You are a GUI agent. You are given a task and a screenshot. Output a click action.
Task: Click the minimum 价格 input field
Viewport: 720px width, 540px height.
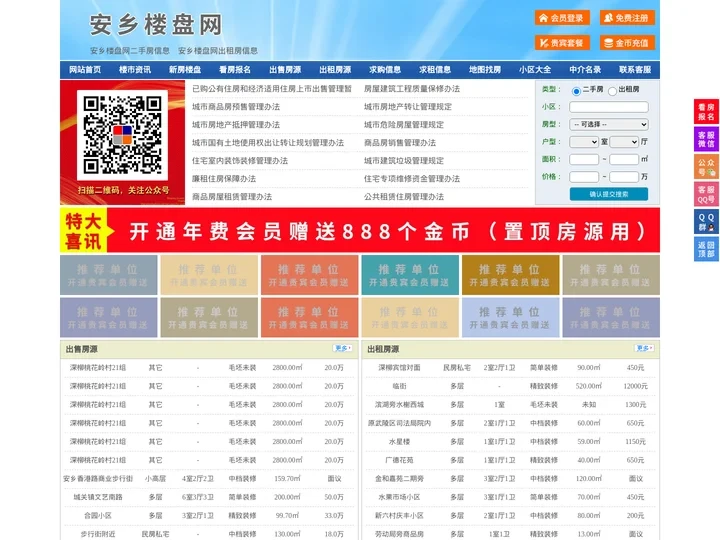[584, 177]
